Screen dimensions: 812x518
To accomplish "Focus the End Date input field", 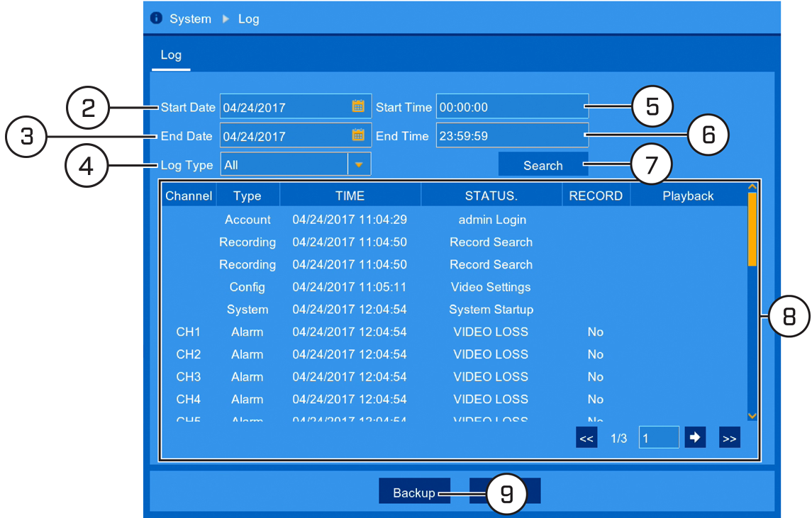I will tap(296, 135).
